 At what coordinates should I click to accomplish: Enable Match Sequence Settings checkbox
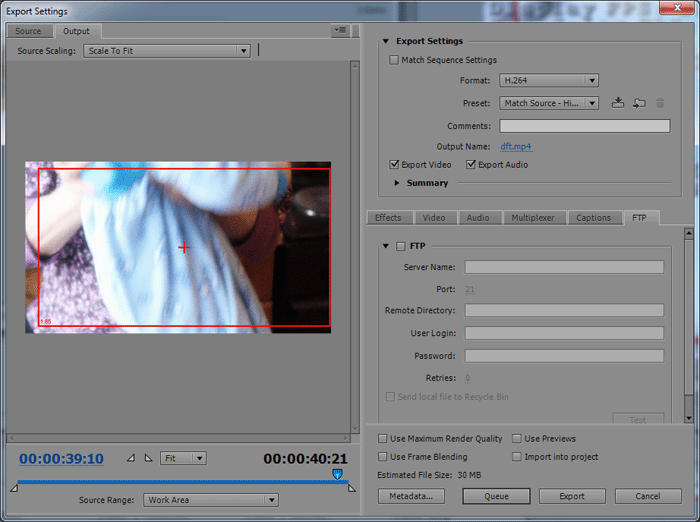394,60
